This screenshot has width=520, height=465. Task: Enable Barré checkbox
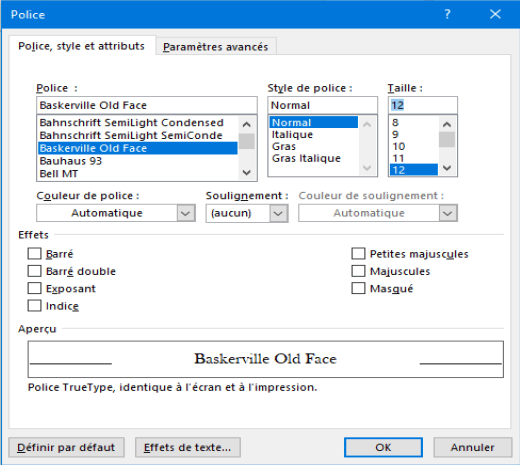coord(34,254)
